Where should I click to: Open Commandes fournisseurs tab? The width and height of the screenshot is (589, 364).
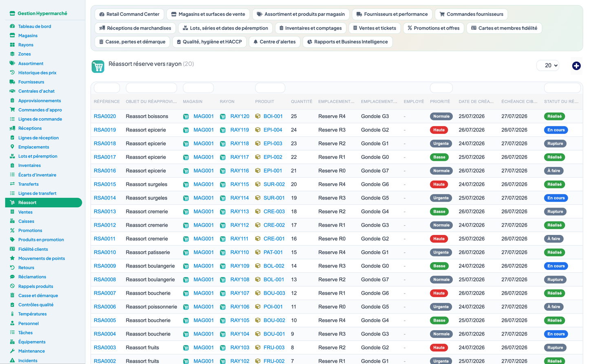click(471, 14)
